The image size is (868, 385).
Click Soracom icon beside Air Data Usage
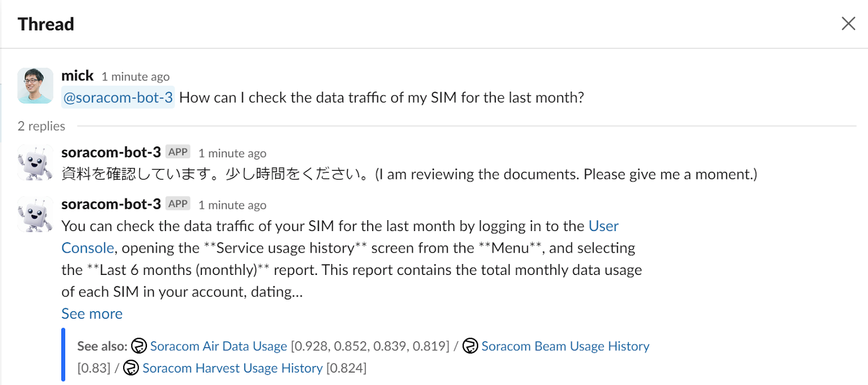(x=139, y=346)
